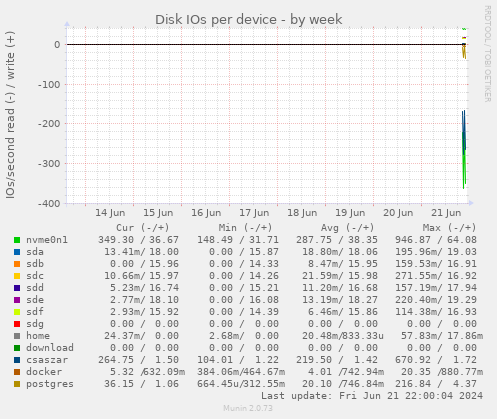
Task: Click the Min (-/+) column header
Action: pyautogui.click(x=245, y=228)
